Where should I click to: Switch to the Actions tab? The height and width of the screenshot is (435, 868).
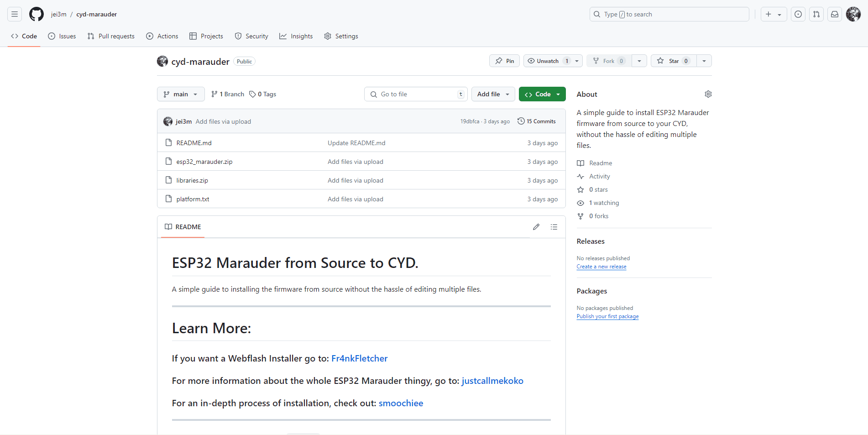162,36
